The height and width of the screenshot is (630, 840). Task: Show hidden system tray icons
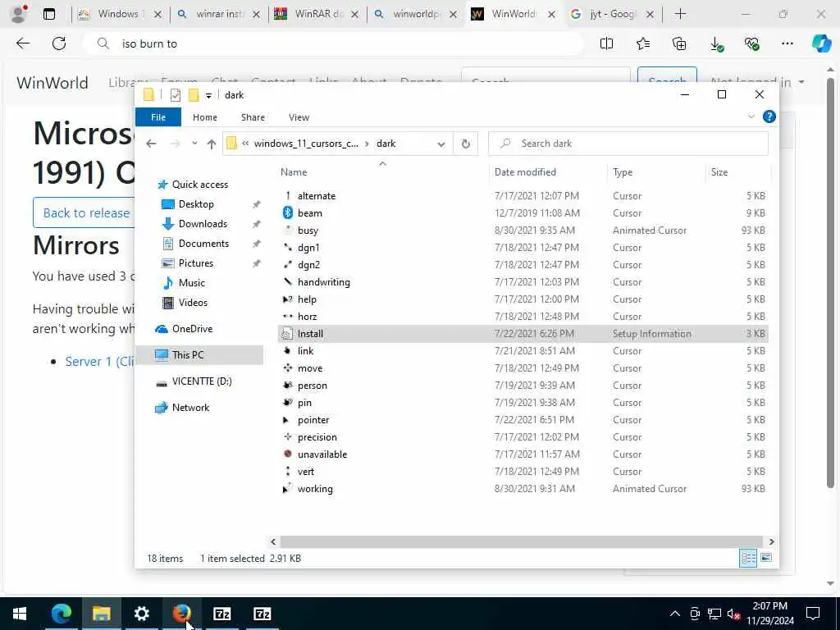pyautogui.click(x=675, y=614)
